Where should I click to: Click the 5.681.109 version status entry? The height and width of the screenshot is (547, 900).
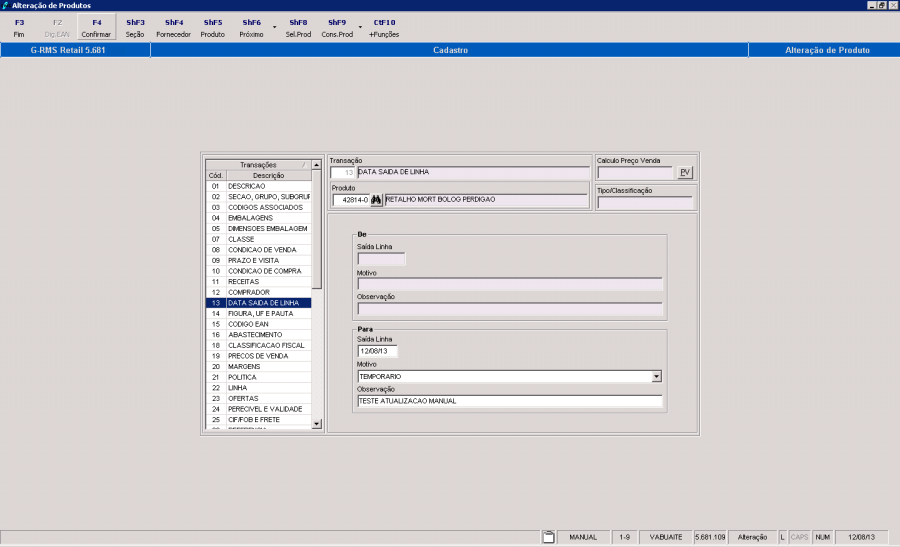pos(710,537)
